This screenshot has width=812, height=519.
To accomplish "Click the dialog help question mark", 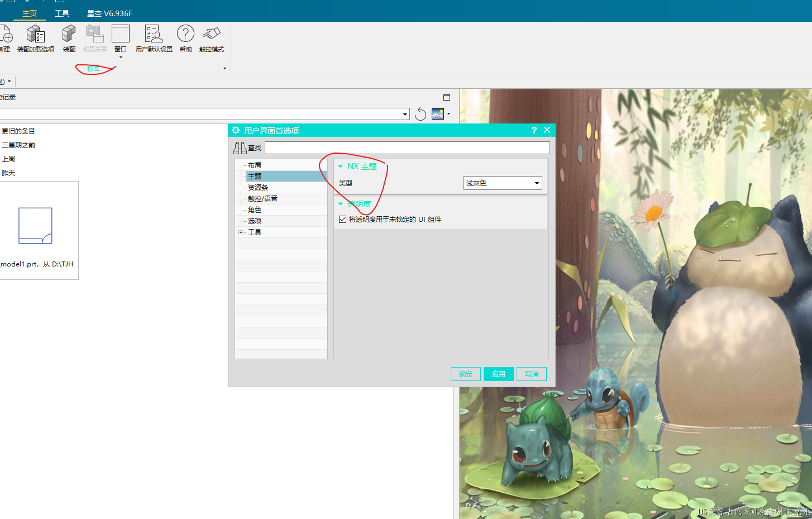I will [534, 130].
